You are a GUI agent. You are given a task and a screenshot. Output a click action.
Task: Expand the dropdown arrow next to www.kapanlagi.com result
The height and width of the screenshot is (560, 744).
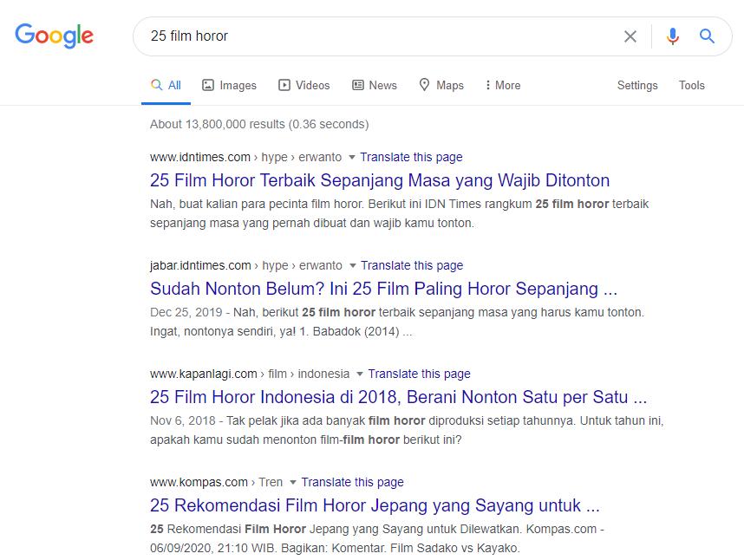point(360,374)
